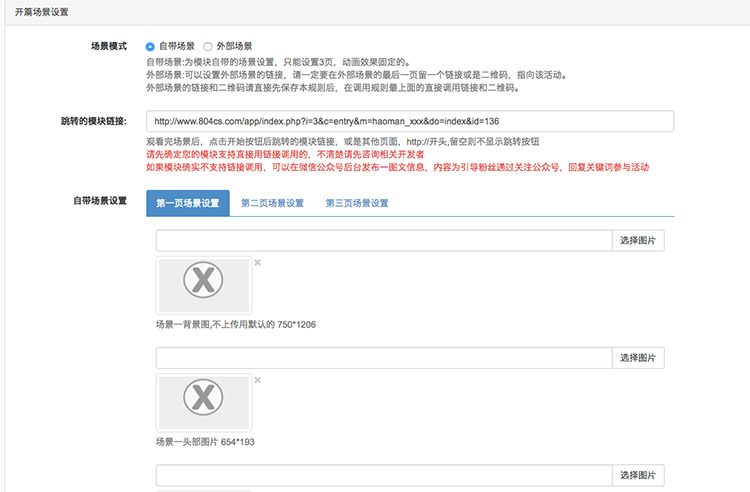The height and width of the screenshot is (492, 750).
Task: Click the text 场景一背景图,不上传用默认的 750*1206
Action: [x=236, y=325]
